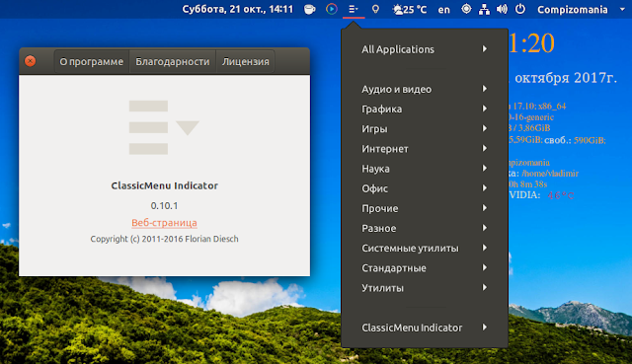Click the lightbulb indicator in top panel
The height and width of the screenshot is (364, 632).
375,9
